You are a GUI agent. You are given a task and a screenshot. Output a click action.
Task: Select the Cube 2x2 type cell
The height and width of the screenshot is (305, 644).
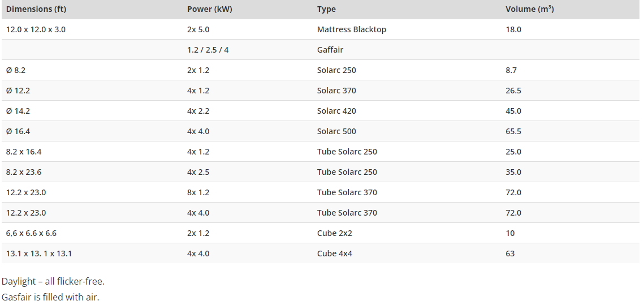334,233
